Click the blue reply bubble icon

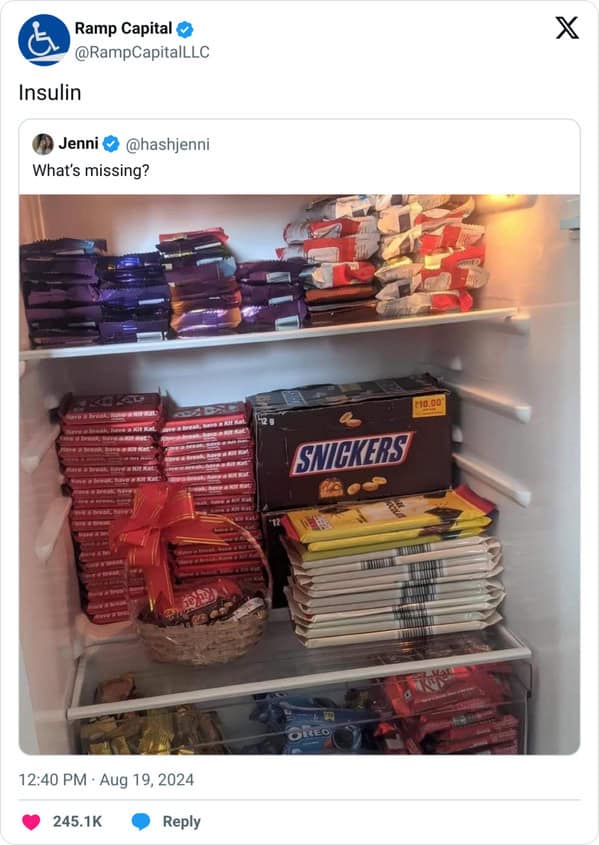141,821
